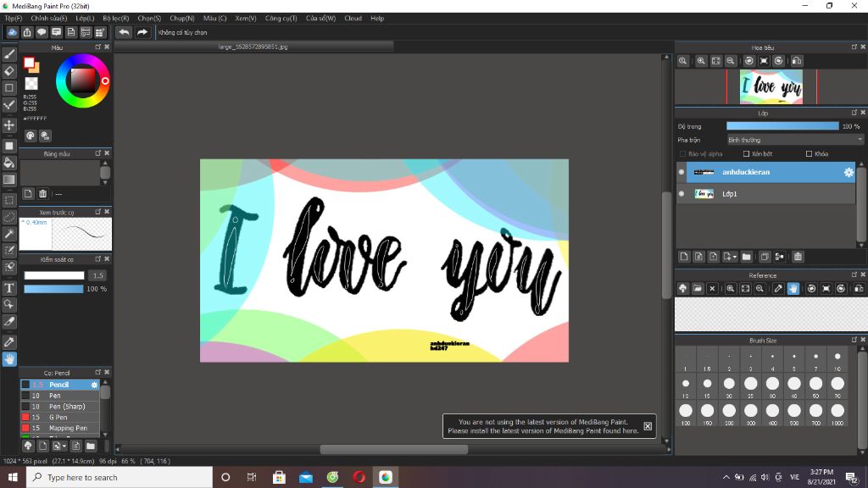Open the Chỉnh sửa(E) menu

[x=48, y=19]
